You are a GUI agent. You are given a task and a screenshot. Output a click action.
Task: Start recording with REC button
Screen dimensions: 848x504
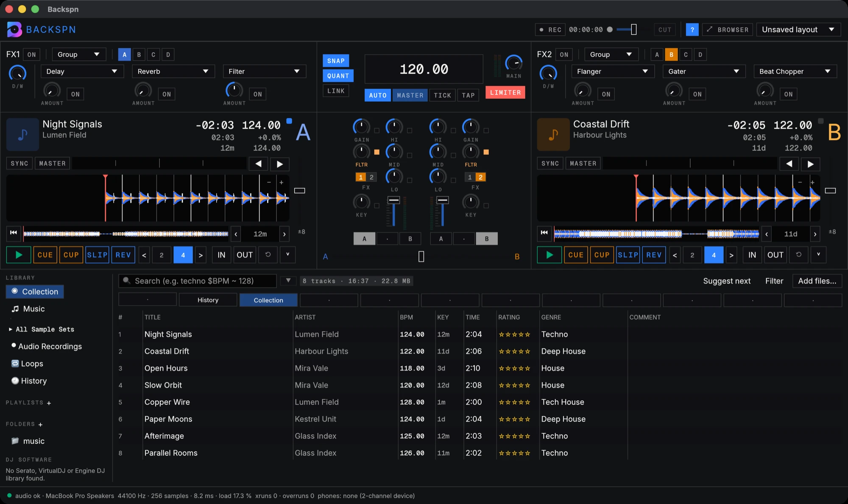point(550,30)
